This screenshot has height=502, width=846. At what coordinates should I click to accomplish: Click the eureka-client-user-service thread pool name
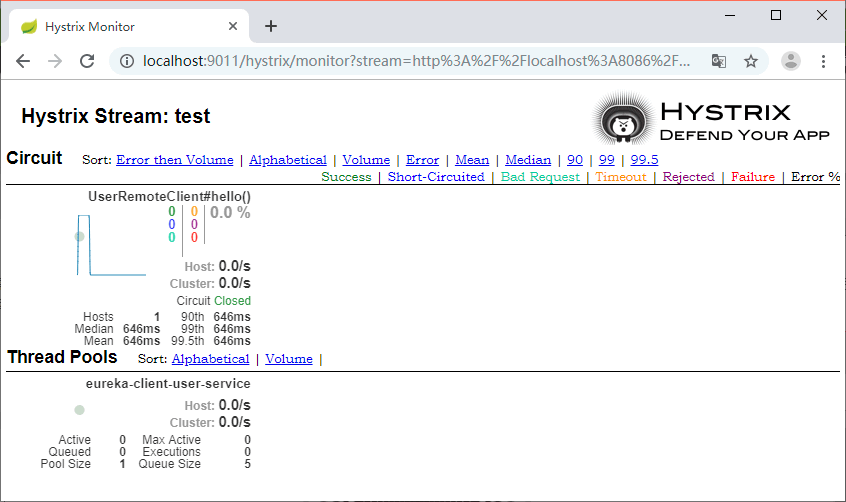[x=168, y=384]
